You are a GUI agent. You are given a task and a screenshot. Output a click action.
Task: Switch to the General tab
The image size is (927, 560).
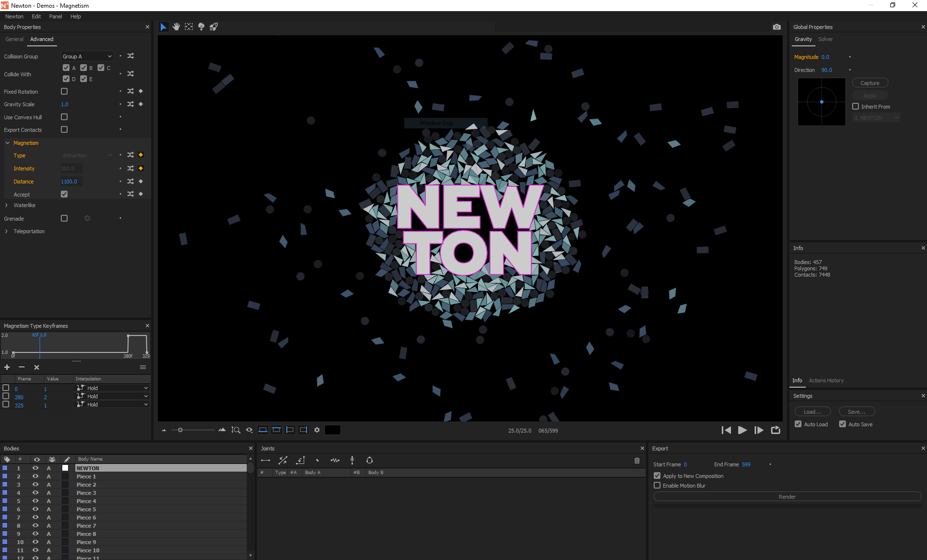[x=14, y=39]
